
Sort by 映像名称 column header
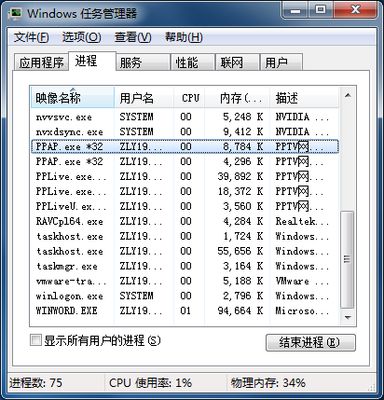point(73,98)
